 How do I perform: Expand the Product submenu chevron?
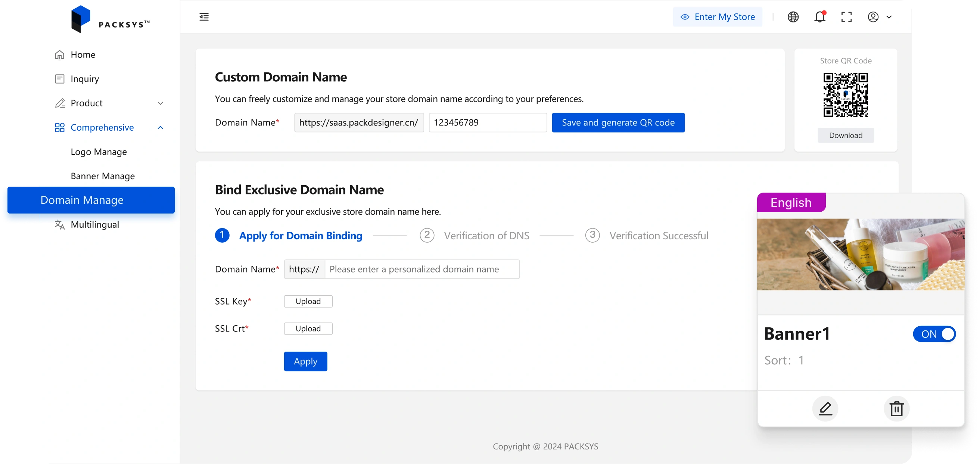tap(161, 103)
